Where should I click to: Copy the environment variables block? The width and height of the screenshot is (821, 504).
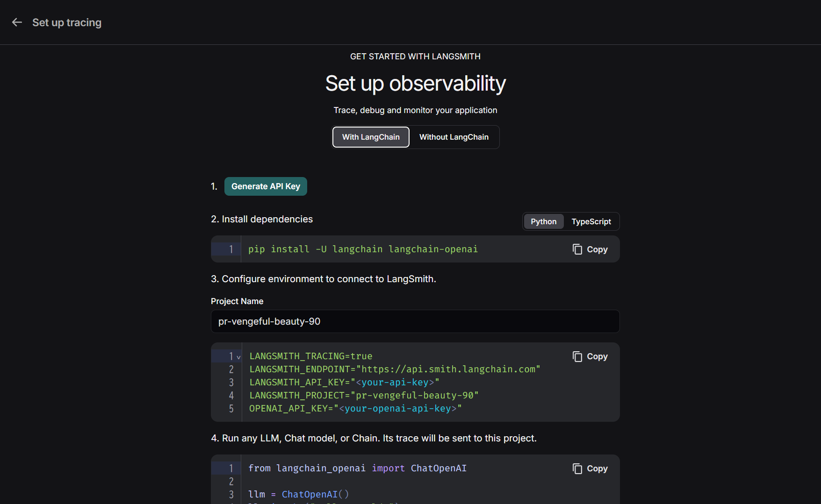[x=590, y=356]
